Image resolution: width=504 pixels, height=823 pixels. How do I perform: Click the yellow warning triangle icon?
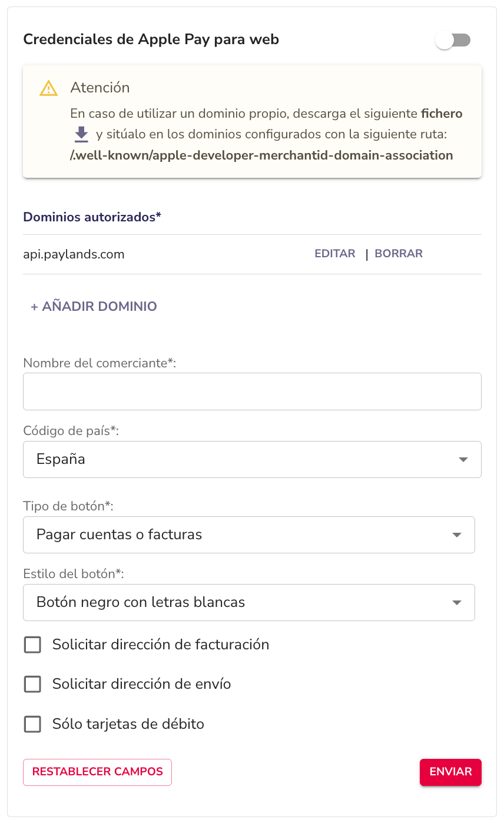pyautogui.click(x=48, y=87)
